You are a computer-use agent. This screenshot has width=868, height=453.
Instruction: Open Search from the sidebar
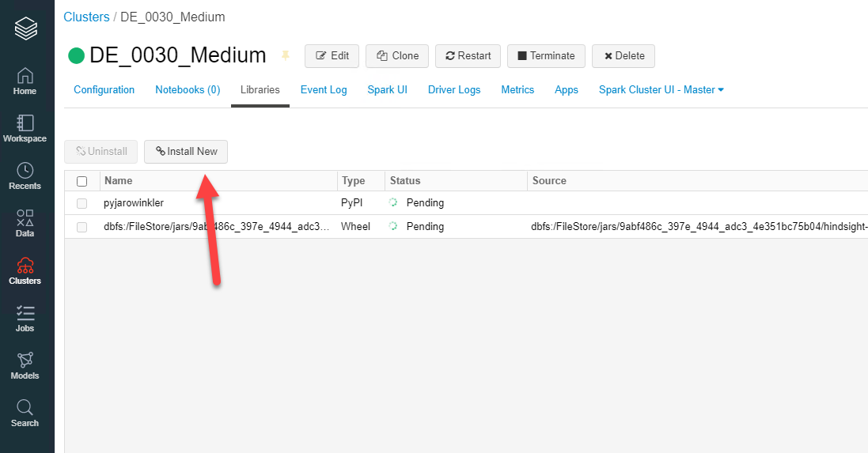pos(25,413)
